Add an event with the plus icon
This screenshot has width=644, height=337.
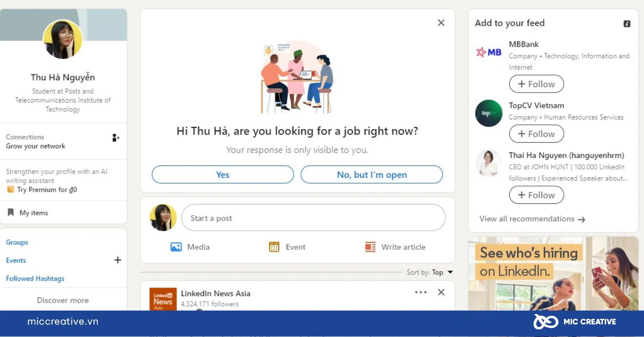(118, 260)
